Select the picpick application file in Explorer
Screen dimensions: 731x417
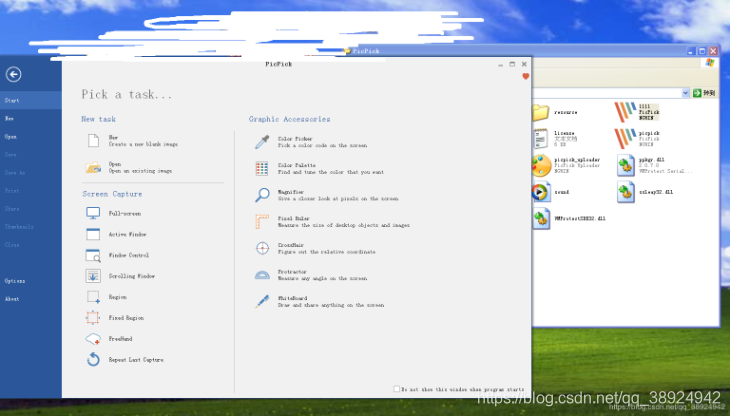point(637,139)
